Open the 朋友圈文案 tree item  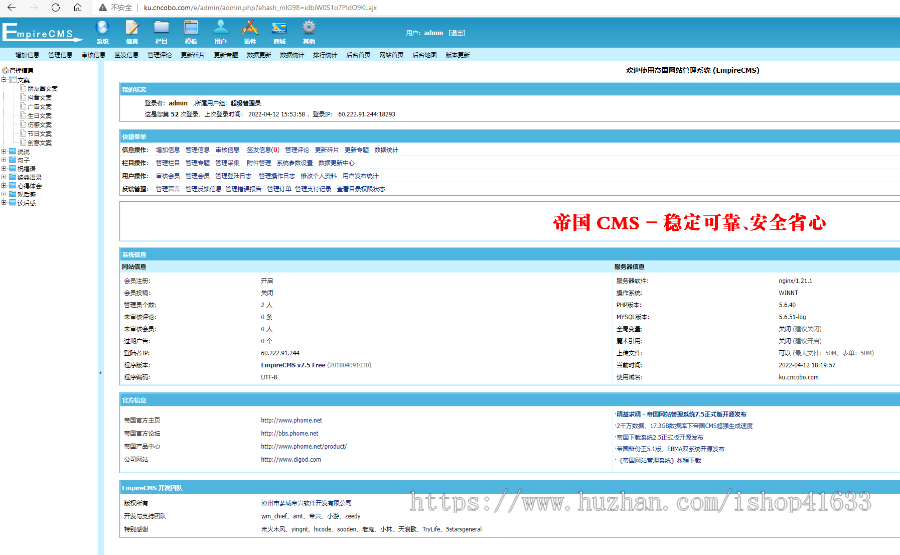[x=42, y=89]
